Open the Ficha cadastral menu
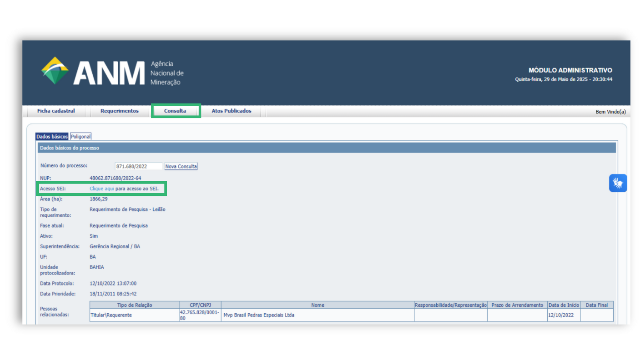Screen dimensions: 644x362 pos(56,111)
